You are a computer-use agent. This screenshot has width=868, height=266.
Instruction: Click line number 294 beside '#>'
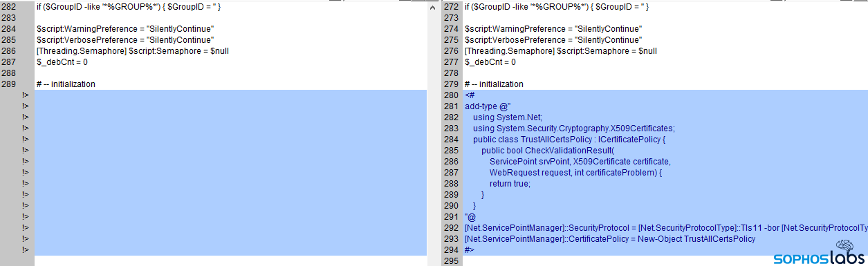pos(451,250)
